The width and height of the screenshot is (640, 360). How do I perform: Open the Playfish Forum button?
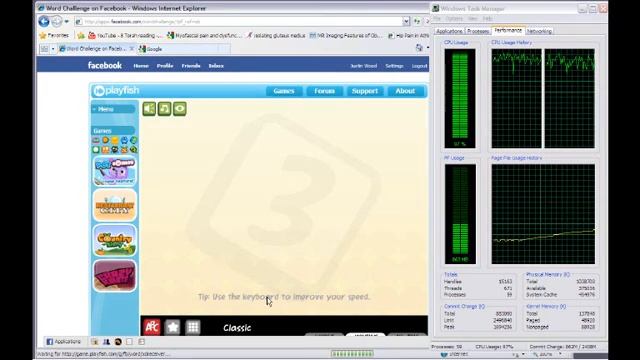(324, 91)
